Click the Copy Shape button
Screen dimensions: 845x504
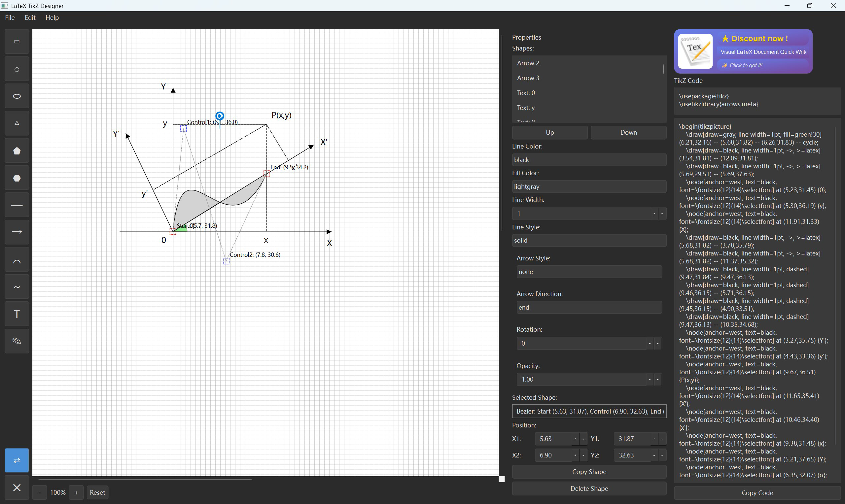(589, 472)
